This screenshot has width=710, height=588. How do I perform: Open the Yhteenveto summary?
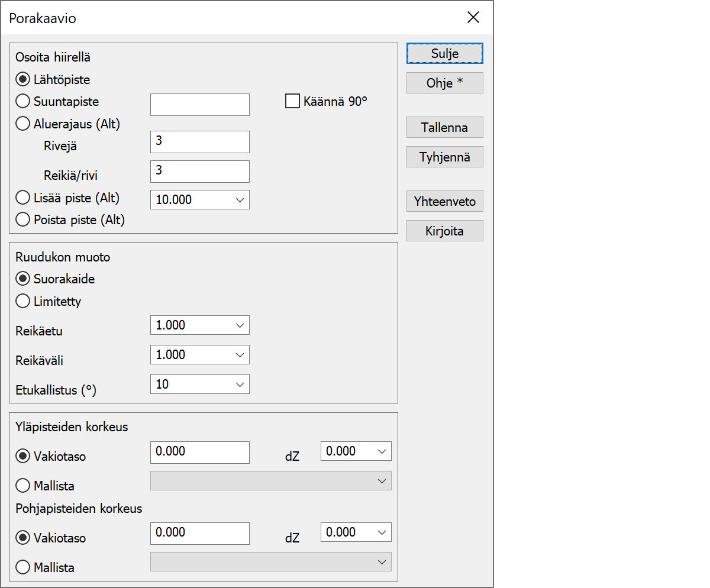click(x=444, y=201)
